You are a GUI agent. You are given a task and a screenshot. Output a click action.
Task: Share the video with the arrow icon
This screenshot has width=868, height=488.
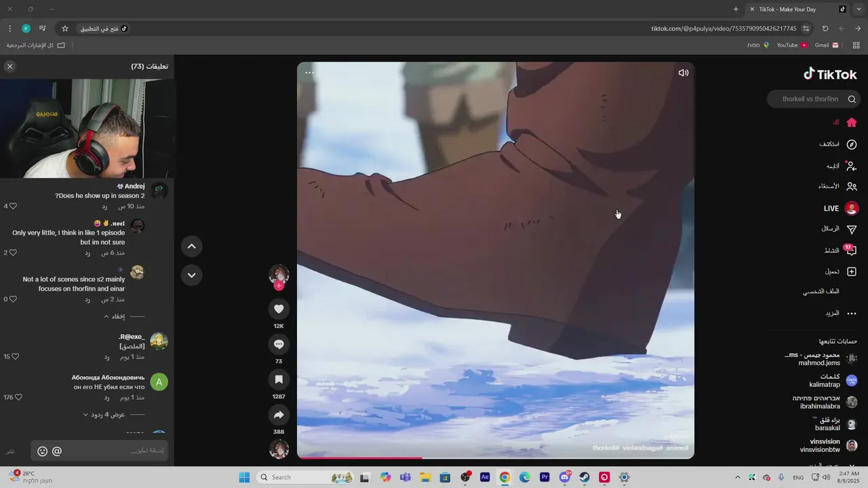click(x=279, y=415)
